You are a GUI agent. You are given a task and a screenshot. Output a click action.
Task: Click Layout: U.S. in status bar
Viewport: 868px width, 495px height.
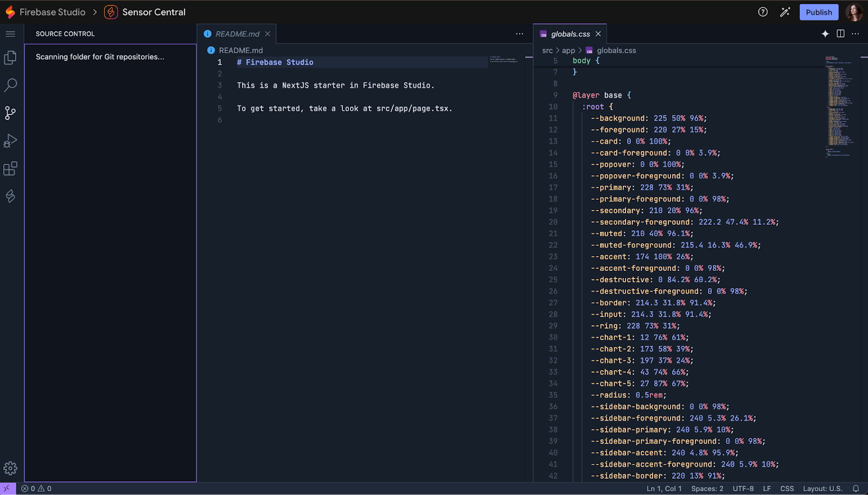822,488
